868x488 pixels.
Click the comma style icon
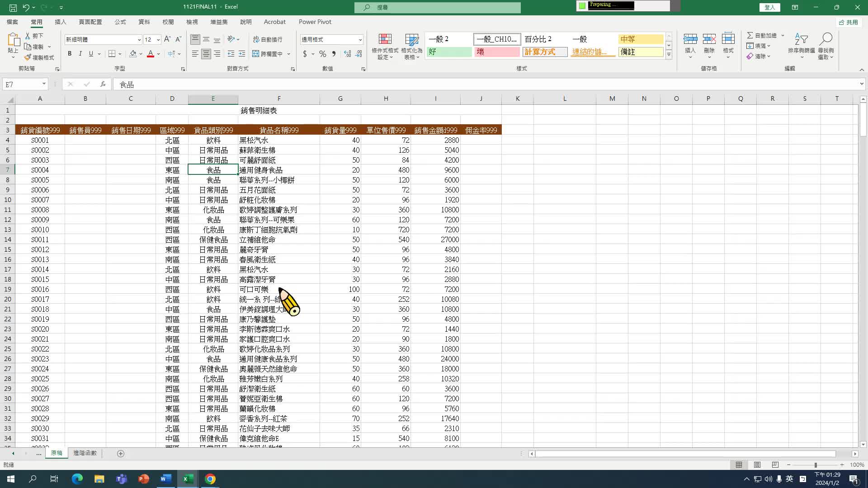click(334, 54)
